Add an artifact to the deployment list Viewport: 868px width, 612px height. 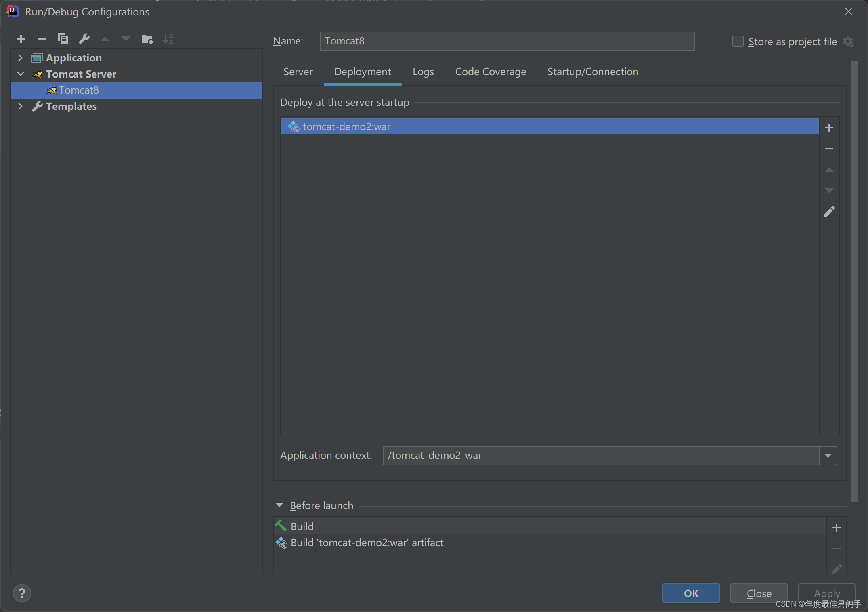tap(829, 128)
